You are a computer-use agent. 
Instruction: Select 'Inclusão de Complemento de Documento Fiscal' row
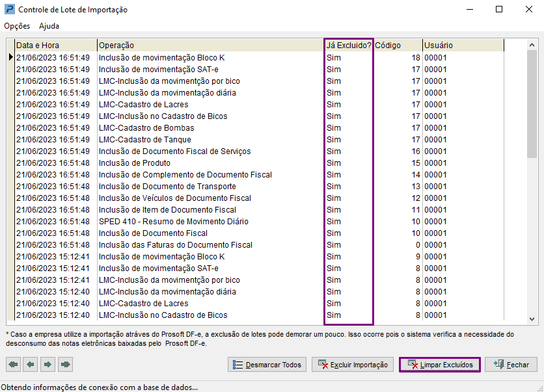(x=259, y=175)
